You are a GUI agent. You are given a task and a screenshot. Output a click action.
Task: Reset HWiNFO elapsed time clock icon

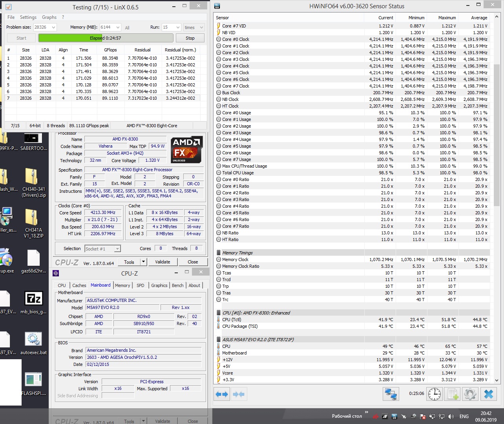(435, 394)
